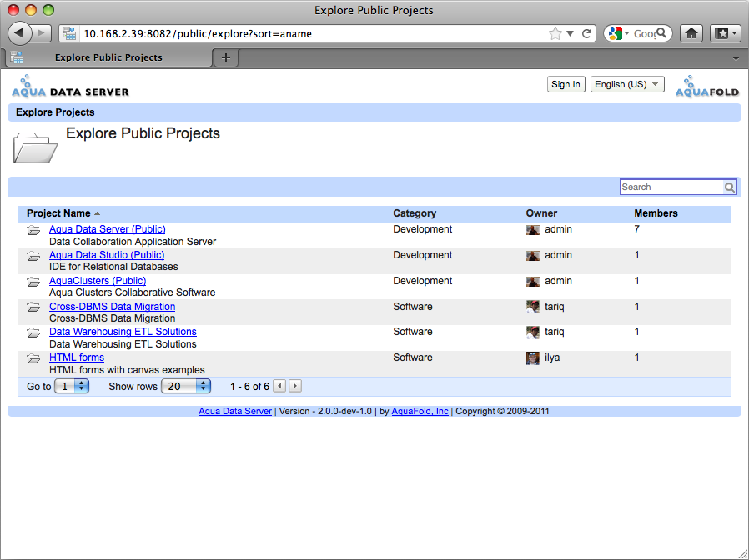Screen dimensions: 749x560
Task: Click into the project Search field
Action: pos(672,187)
